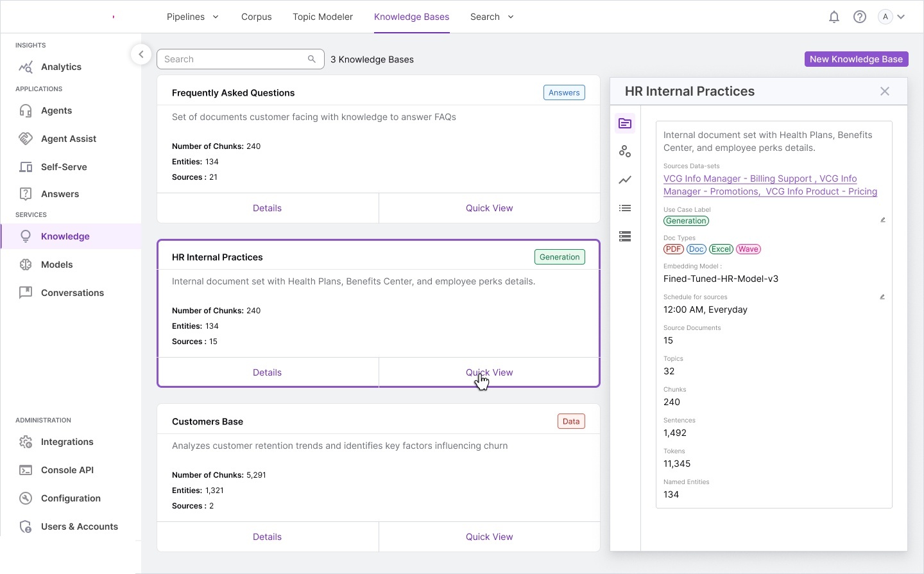Select Models in the Services sidebar
The image size is (924, 574).
[56, 264]
